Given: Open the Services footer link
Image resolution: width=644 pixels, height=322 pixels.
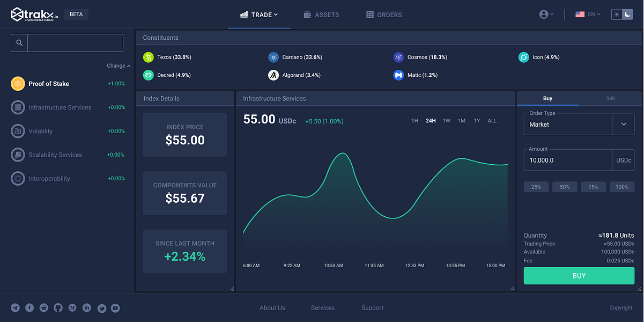Looking at the screenshot, I should 323,308.
